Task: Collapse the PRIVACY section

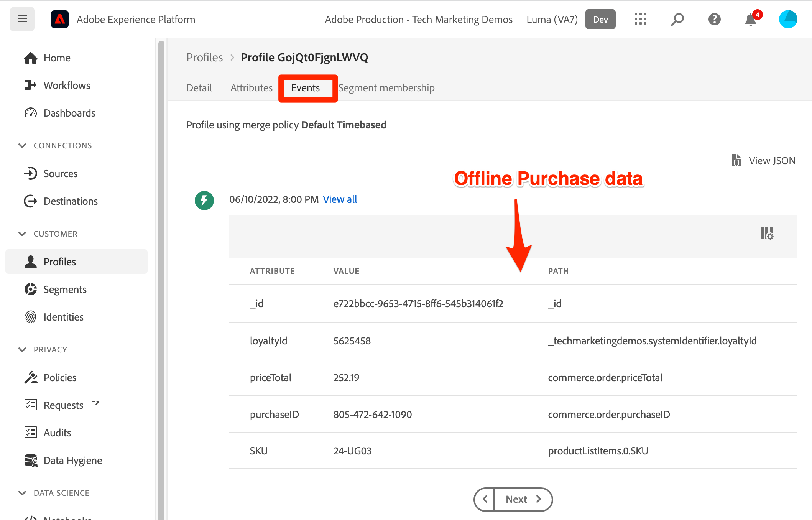Action: pyautogui.click(x=23, y=350)
